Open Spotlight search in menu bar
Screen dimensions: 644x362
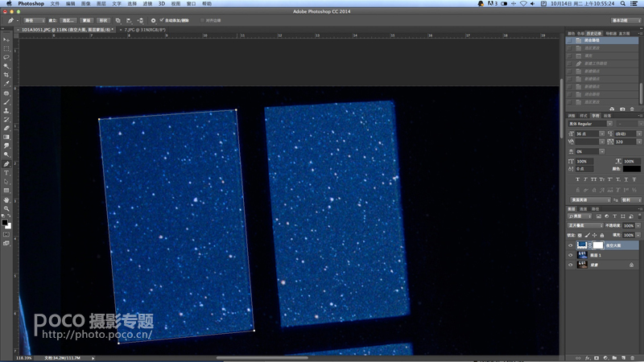(x=622, y=3)
